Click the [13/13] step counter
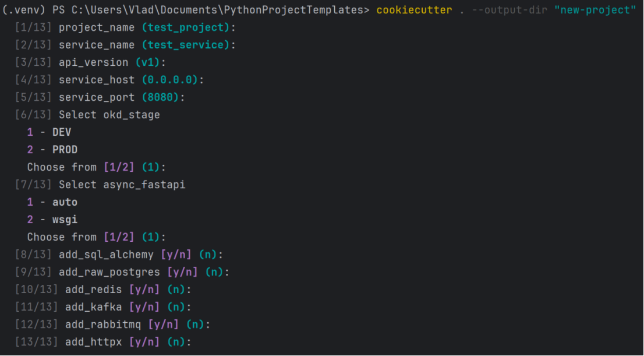Screen dimensions: 644x356 (37, 342)
